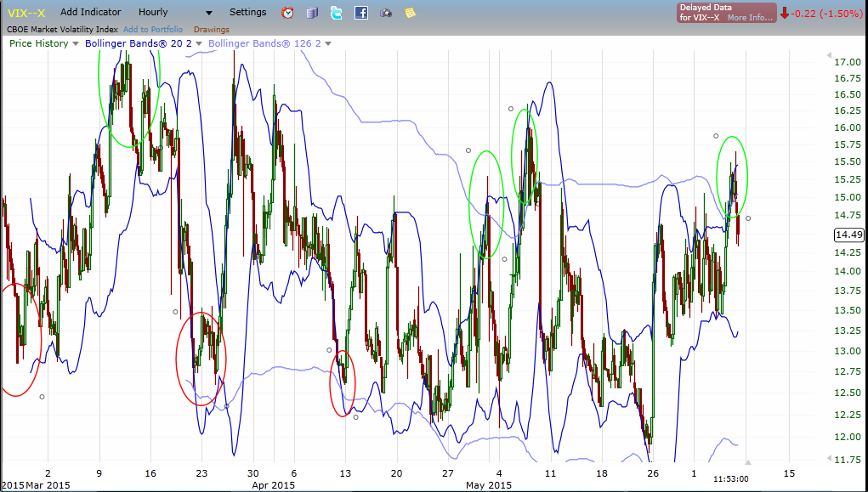This screenshot has height=492, width=868.
Task: Open the Settings menu
Action: (248, 12)
